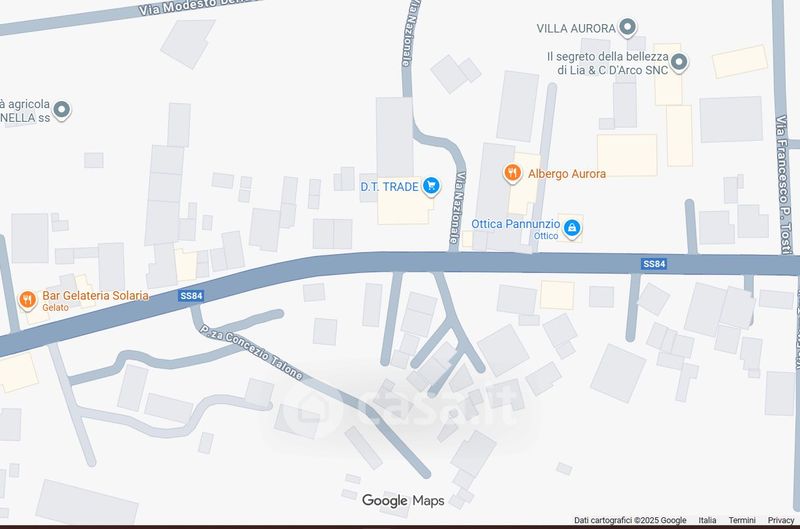Select the Il segreto della bellezza pin
800x529 pixels.
tap(679, 62)
